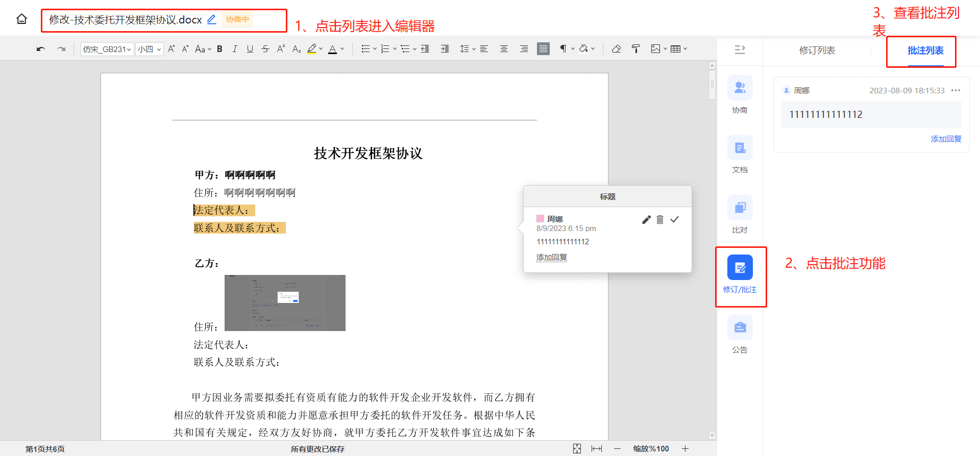The width and height of the screenshot is (980, 456).
Task: Expand the insert table arrow
Action: (x=685, y=49)
